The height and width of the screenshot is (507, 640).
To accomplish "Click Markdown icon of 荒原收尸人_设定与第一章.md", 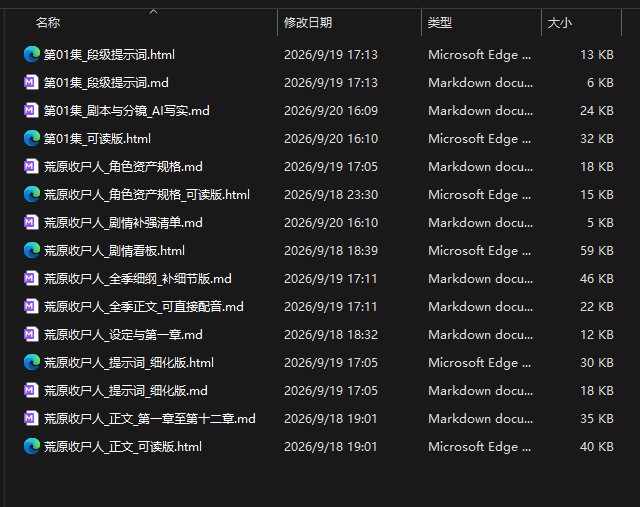I will pos(31,334).
